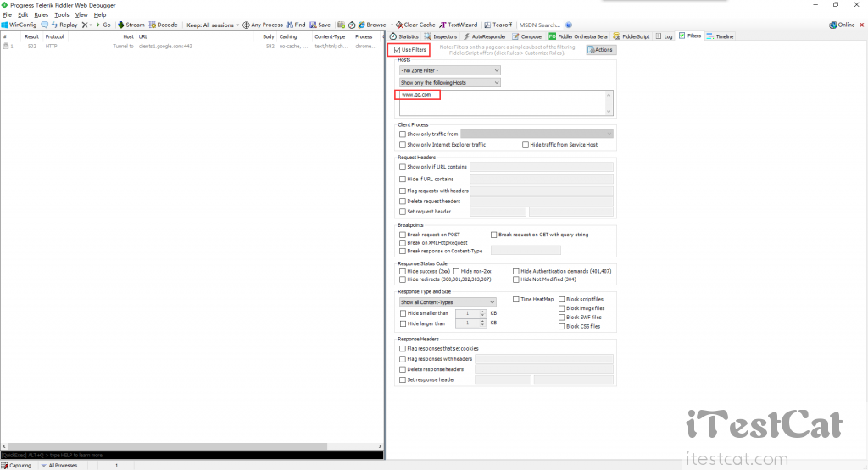Click the Remove sessions X icon
This screenshot has width=868, height=470.
85,25
